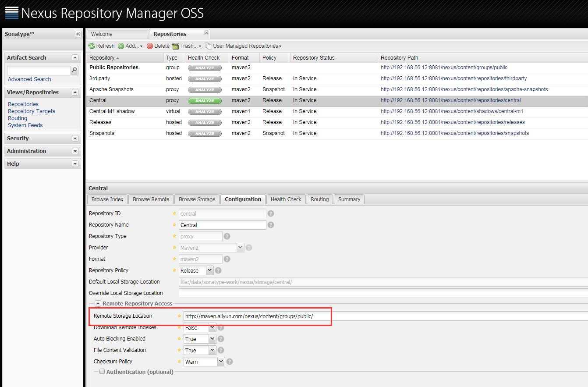The image size is (588, 387).
Task: Click help icon beside Repository Name
Action: [x=271, y=225]
